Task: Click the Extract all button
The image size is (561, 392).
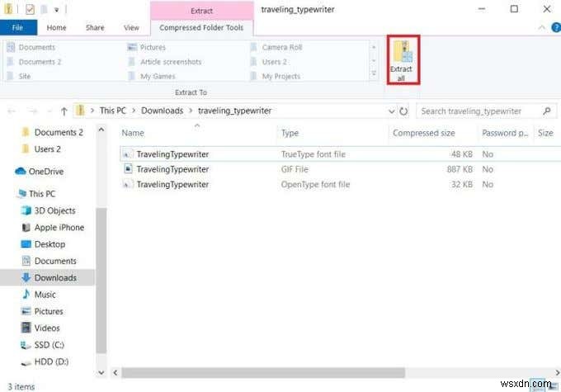Action: click(x=403, y=59)
